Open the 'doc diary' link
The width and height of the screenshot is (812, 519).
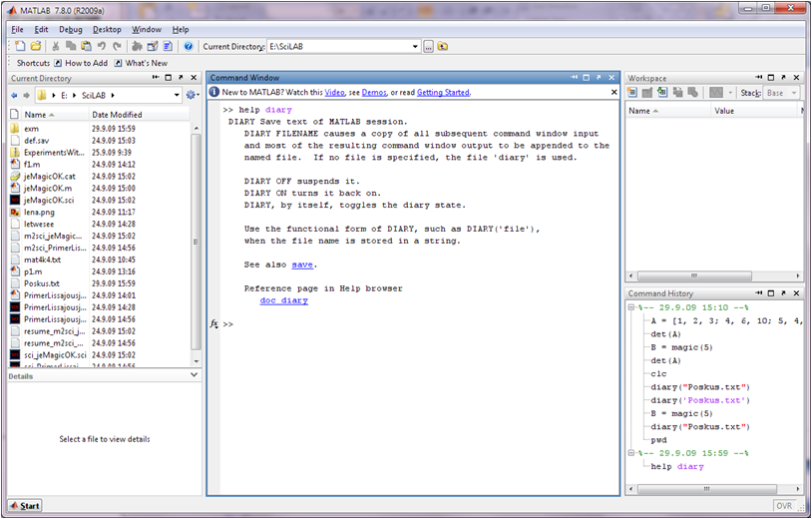(x=283, y=300)
